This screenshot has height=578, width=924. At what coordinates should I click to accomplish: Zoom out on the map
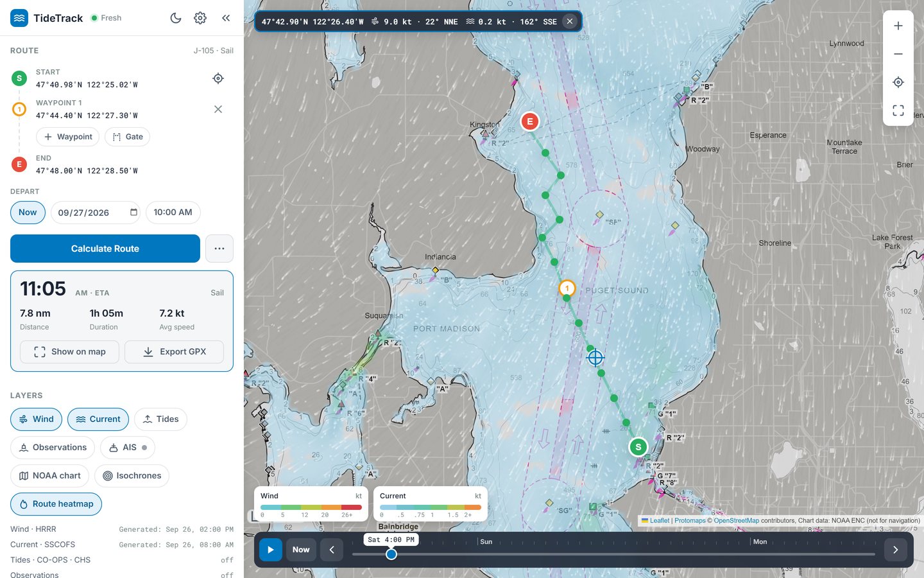tap(898, 54)
